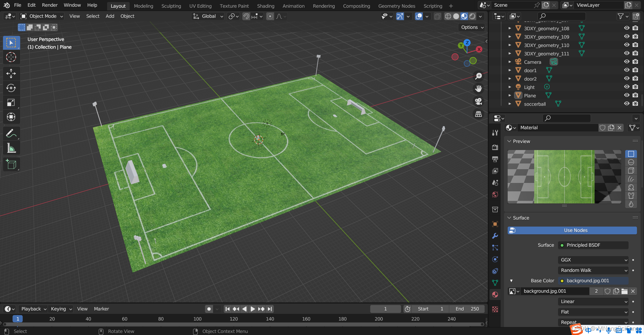Switch to Wireframe viewport shading
The width and height of the screenshot is (644, 335).
(x=448, y=16)
